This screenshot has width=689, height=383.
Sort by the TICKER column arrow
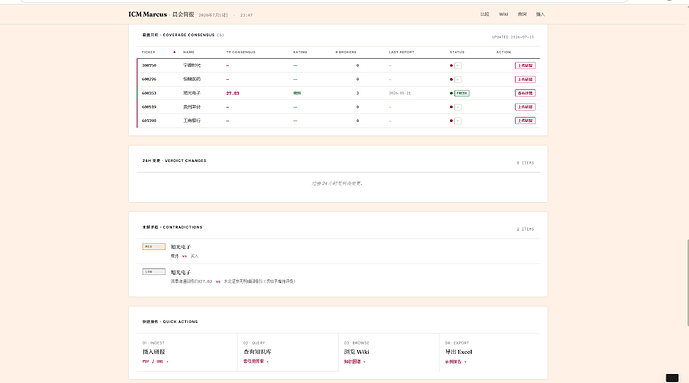pyautogui.click(x=174, y=52)
